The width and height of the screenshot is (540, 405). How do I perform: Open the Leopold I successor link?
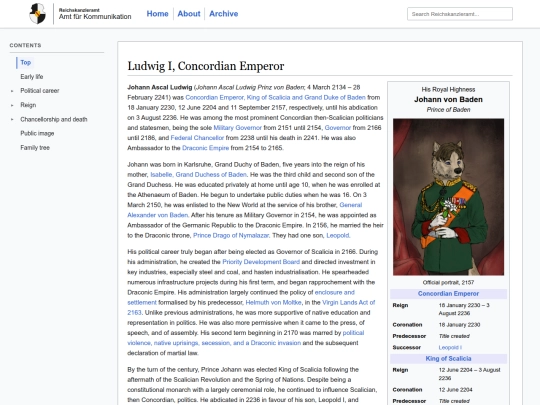(x=450, y=347)
